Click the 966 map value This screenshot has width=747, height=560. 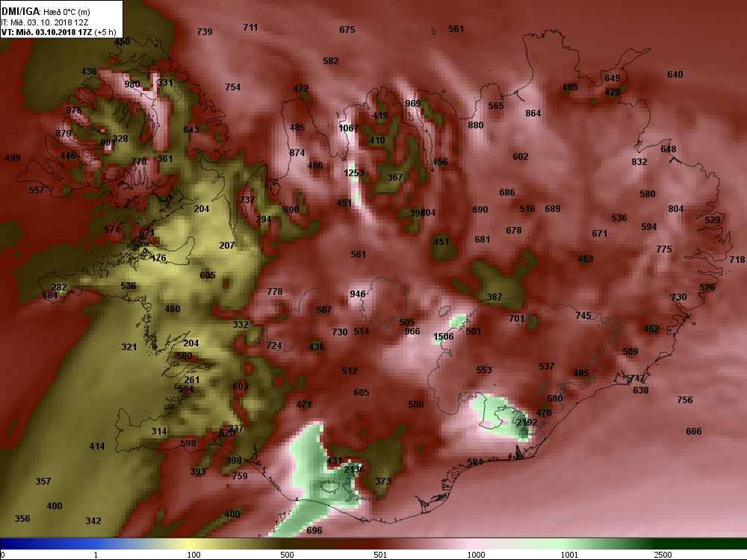click(412, 332)
